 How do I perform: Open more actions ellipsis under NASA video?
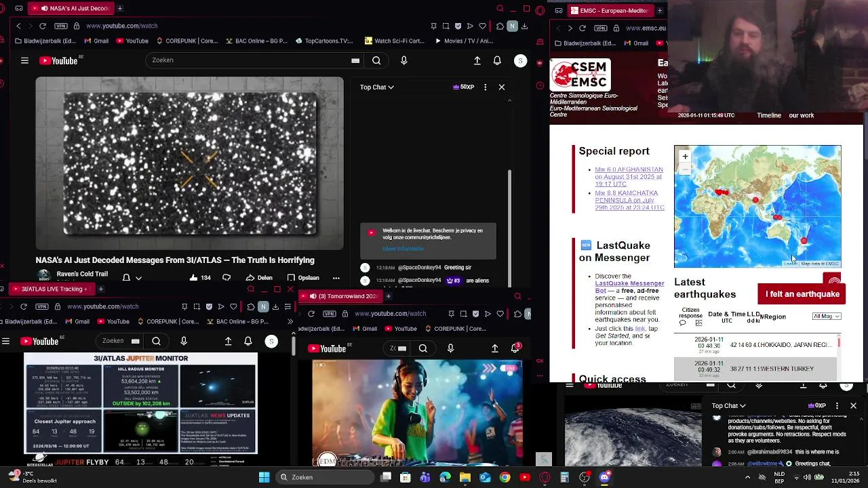coord(336,277)
